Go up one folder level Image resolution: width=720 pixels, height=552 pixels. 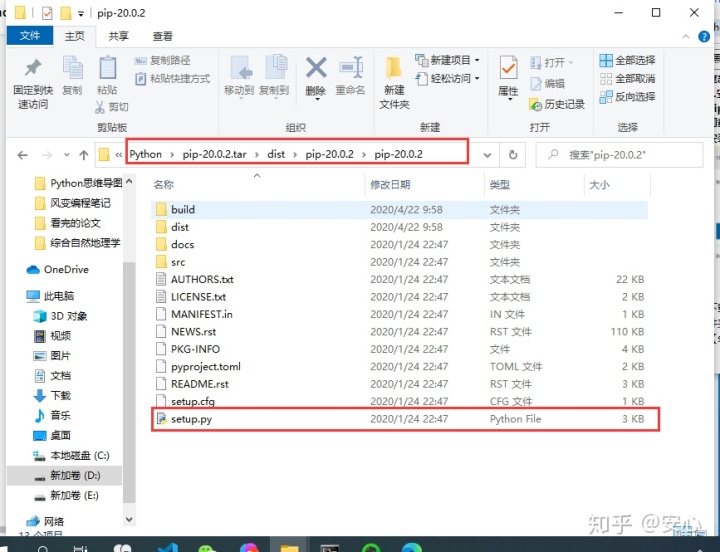[84, 155]
